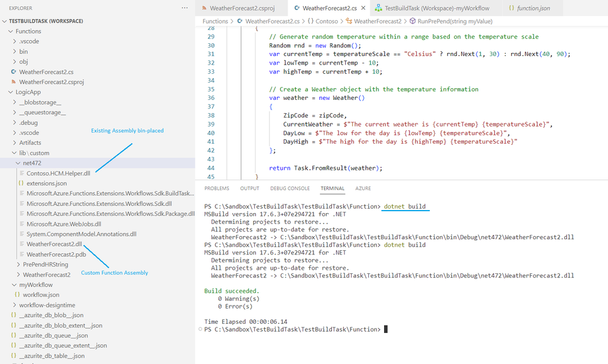
Task: Collapse the TESTBUILDTASK (WORKSPACE) root
Action: pos(5,21)
